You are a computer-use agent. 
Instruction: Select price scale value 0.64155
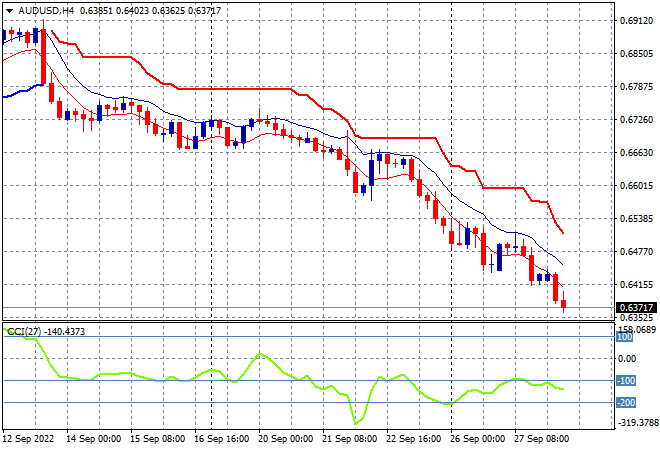coord(636,285)
